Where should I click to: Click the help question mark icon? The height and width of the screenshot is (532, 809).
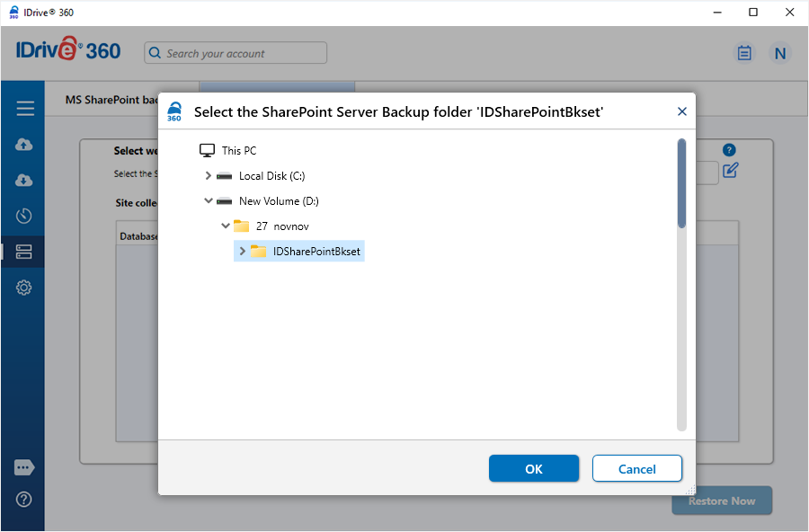[24, 500]
